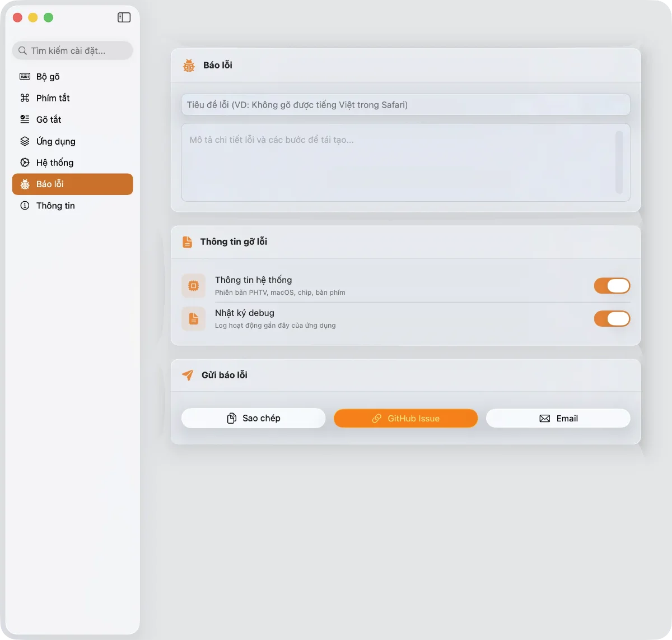Click the magnifier icon in the search field
Viewport: 672px width, 640px height.
22,50
